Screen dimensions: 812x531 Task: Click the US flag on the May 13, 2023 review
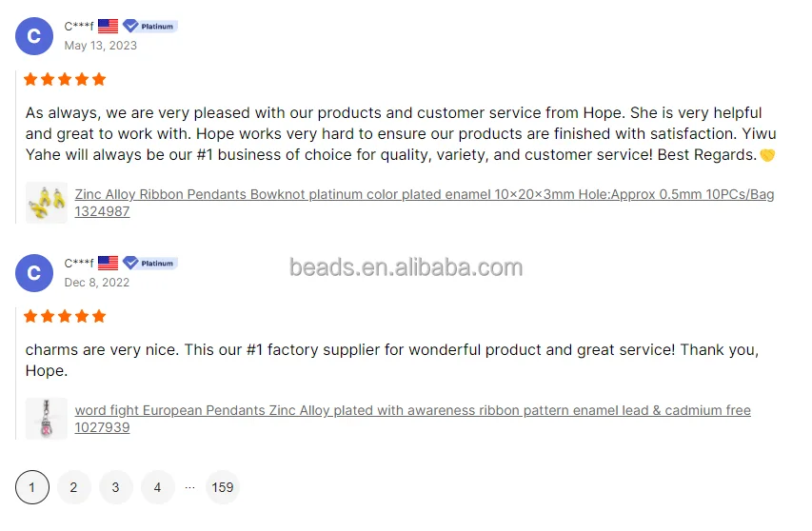108,26
